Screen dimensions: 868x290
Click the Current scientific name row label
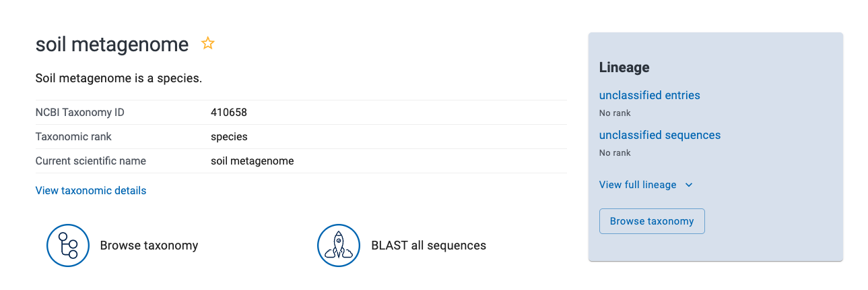(x=90, y=161)
